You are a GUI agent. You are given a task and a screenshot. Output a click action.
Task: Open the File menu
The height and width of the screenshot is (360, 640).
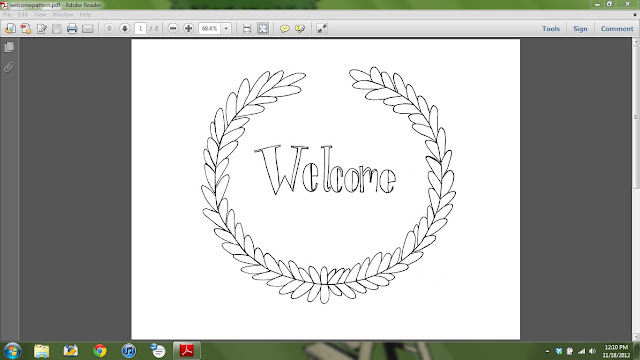tap(7, 15)
